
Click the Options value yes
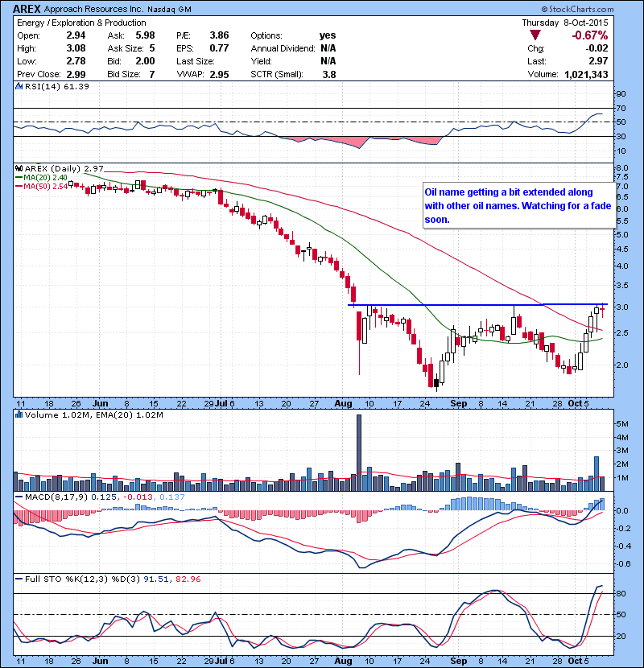[328, 35]
